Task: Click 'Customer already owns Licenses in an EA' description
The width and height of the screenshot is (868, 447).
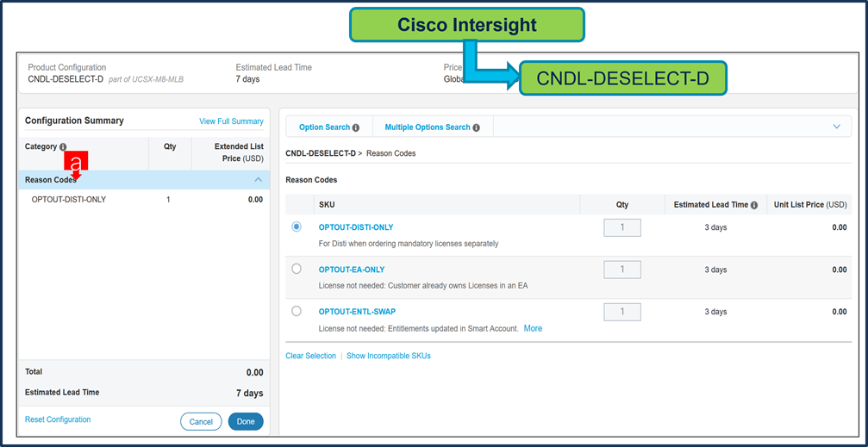Action: coord(459,285)
